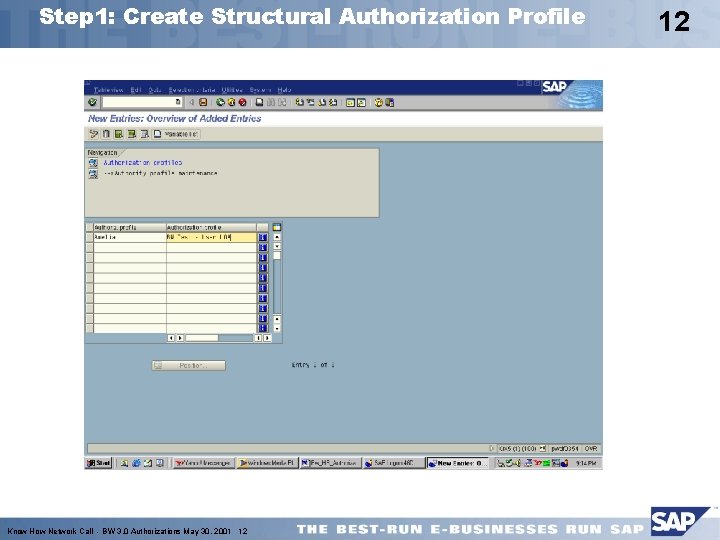This screenshot has width=720, height=540.
Task: Click the Select all icon
Action: pyautogui.click(x=119, y=134)
